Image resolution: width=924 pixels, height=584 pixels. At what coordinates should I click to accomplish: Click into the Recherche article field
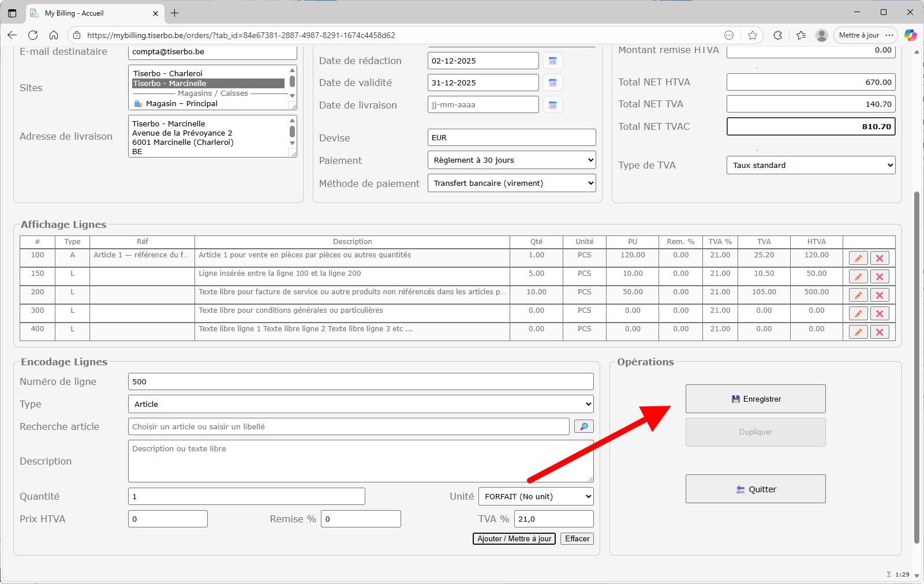tap(349, 427)
